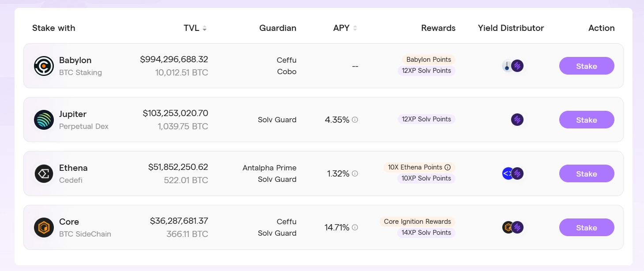Image resolution: width=644 pixels, height=271 pixels.
Task: Click Solv yield distributor icon in Jupiter row
Action: pyautogui.click(x=517, y=120)
